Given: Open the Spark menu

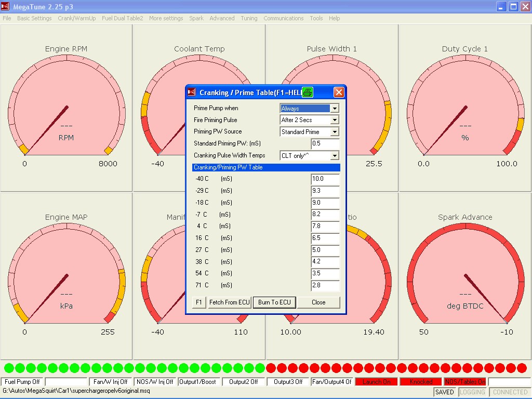Looking at the screenshot, I should click(x=196, y=18).
